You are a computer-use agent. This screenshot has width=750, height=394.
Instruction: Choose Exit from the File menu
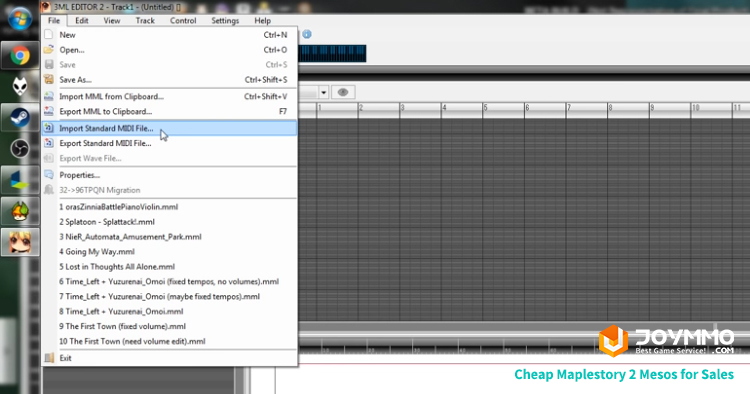(170, 358)
